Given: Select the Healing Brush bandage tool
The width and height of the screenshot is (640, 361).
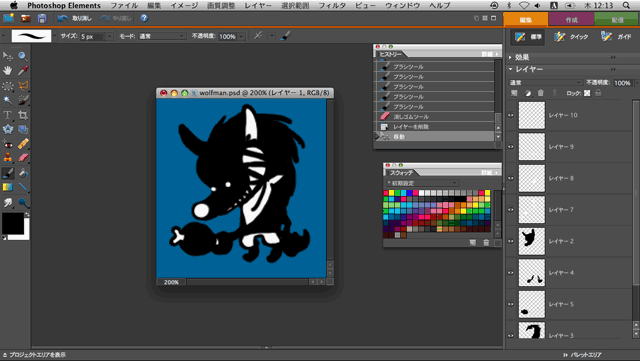Looking at the screenshot, I should (23, 144).
